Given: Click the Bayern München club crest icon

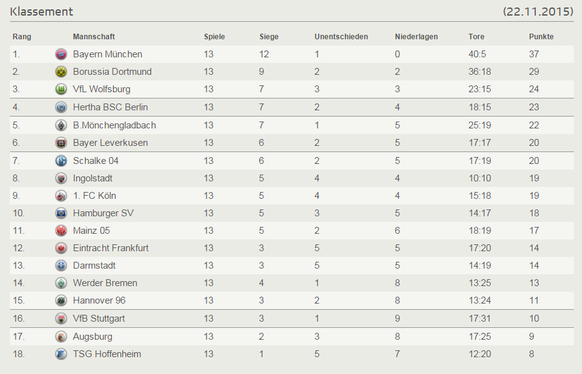Looking at the screenshot, I should pos(61,54).
